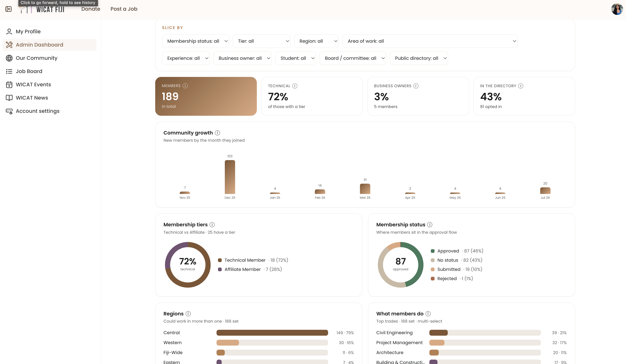Open Account settings page
The width and height of the screenshot is (626, 364).
49,111
